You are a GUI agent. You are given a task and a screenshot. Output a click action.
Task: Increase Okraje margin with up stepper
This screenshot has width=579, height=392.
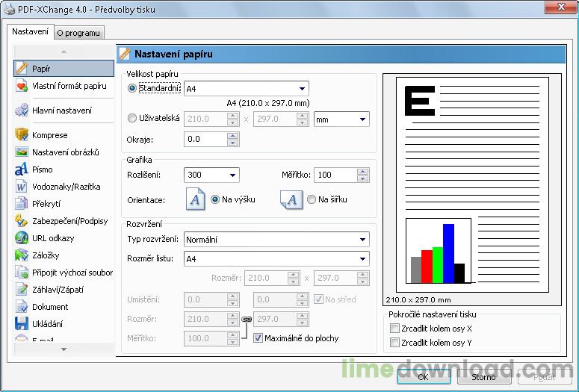pyautogui.click(x=232, y=135)
